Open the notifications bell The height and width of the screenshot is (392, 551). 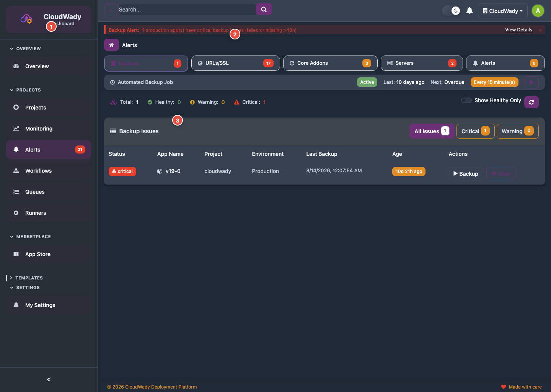pyautogui.click(x=469, y=10)
